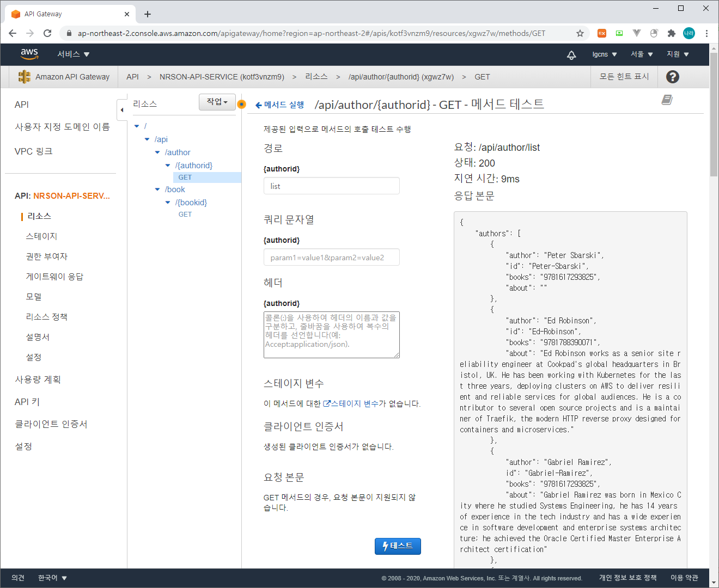This screenshot has height=588, width=719.
Task: Open 클라이언트 인증서 in the sidebar
Action: click(51, 424)
